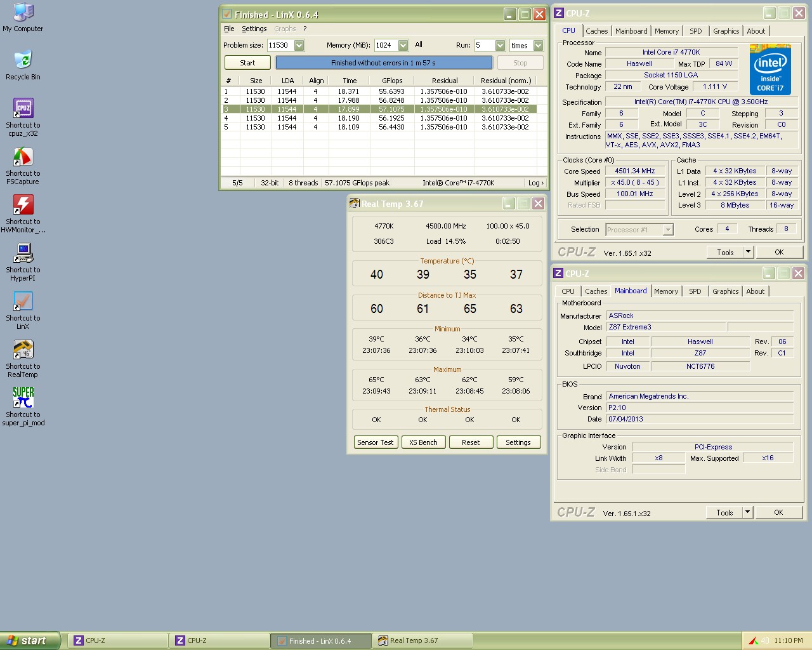Click XS Bench in Real Temp
This screenshot has height=650, width=812.
[x=423, y=442]
